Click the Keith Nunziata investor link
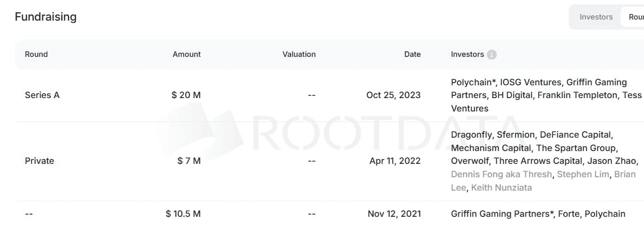 coord(501,187)
